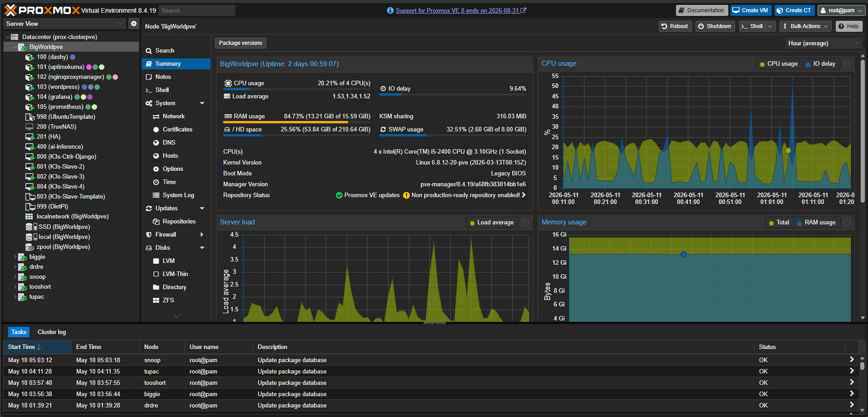Image resolution: width=868 pixels, height=417 pixels.
Task: Click the Repositories icon
Action: pyautogui.click(x=156, y=222)
